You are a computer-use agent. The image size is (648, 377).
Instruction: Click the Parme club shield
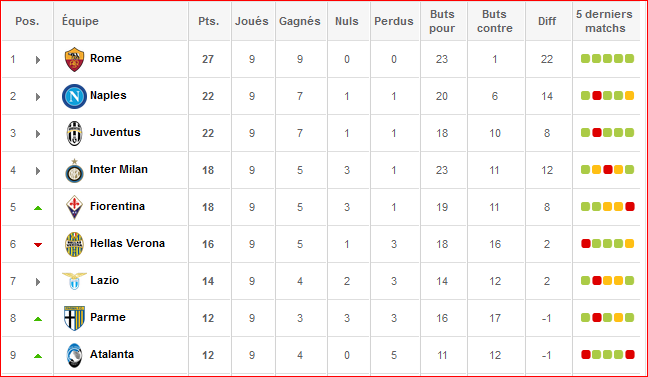[74, 318]
